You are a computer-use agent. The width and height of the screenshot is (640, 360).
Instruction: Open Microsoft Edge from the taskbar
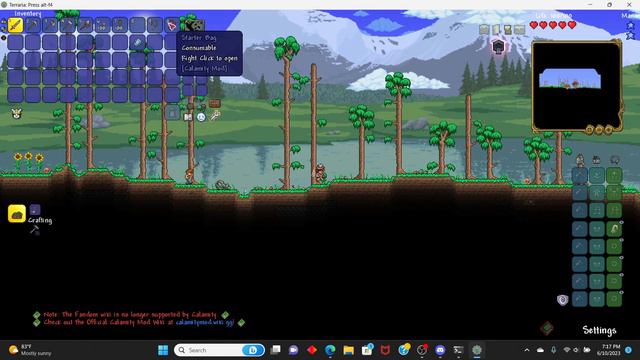click(x=330, y=350)
